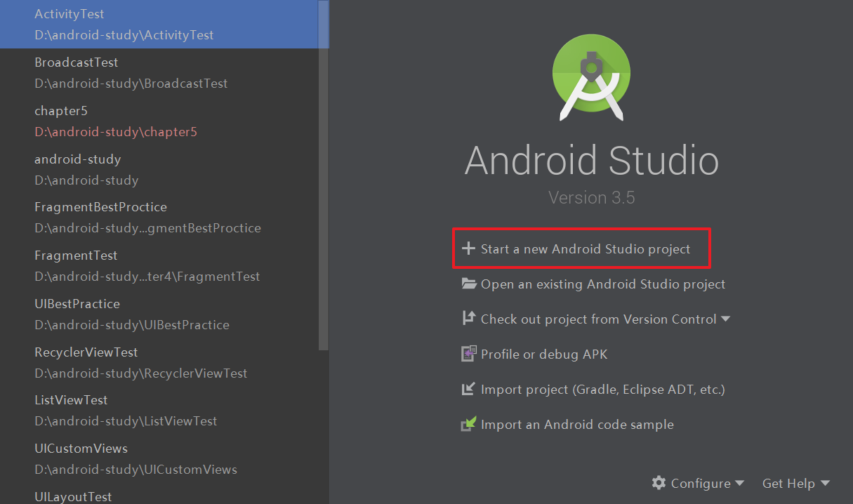Open recent project chapter5
Viewport: 853px width, 504px height.
159,121
